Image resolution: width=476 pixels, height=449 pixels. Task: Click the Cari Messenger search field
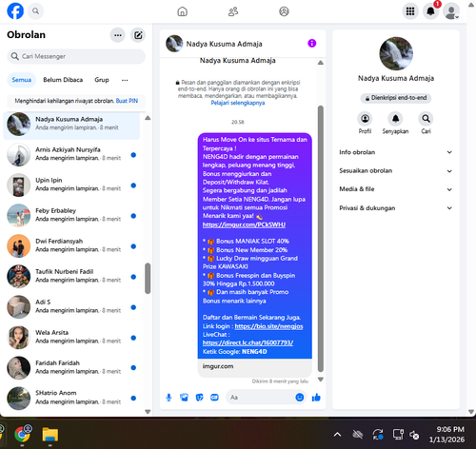tap(76, 56)
